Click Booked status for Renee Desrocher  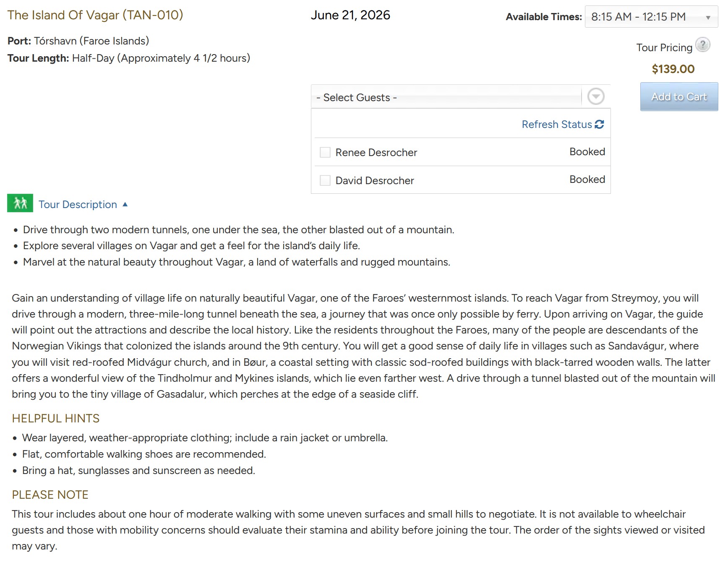pyautogui.click(x=587, y=152)
